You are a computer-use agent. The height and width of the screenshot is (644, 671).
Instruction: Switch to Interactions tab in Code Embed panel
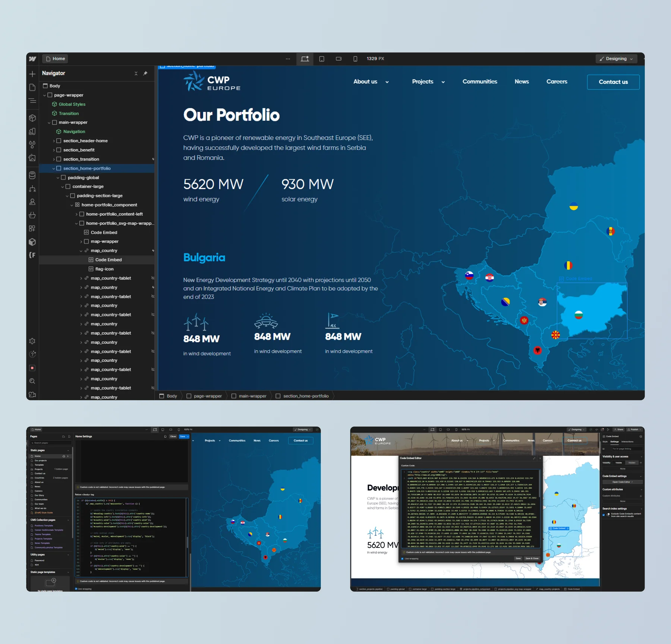click(x=627, y=442)
